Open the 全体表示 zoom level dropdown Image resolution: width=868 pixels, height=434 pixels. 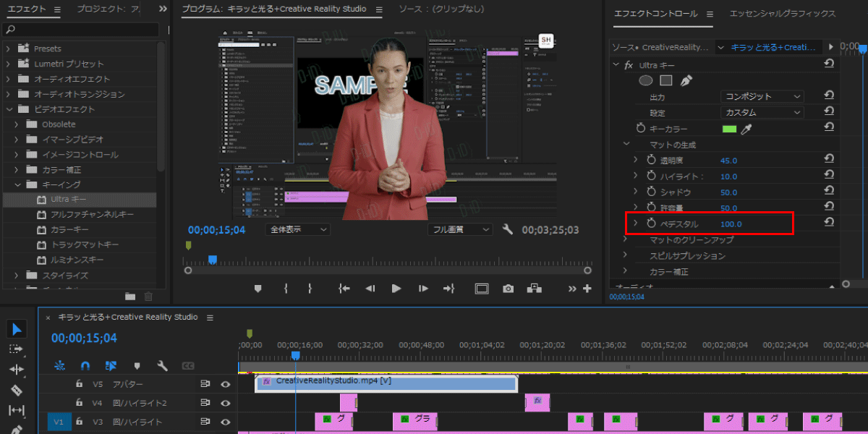click(298, 229)
